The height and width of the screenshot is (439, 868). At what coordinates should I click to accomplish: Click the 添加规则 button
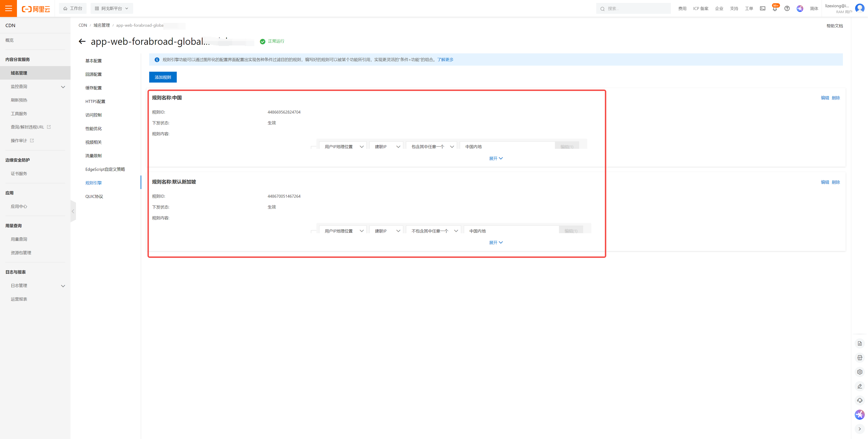[x=163, y=77]
